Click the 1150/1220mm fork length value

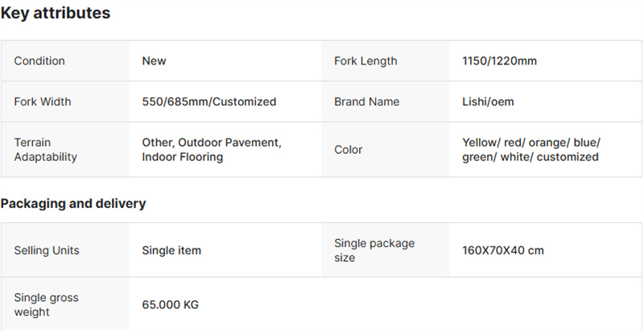pos(499,60)
